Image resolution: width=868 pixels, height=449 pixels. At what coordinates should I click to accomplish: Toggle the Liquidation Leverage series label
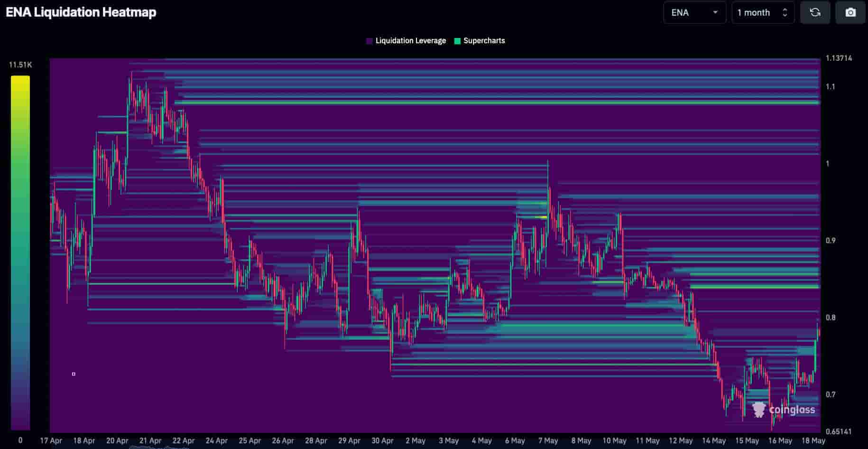(410, 41)
